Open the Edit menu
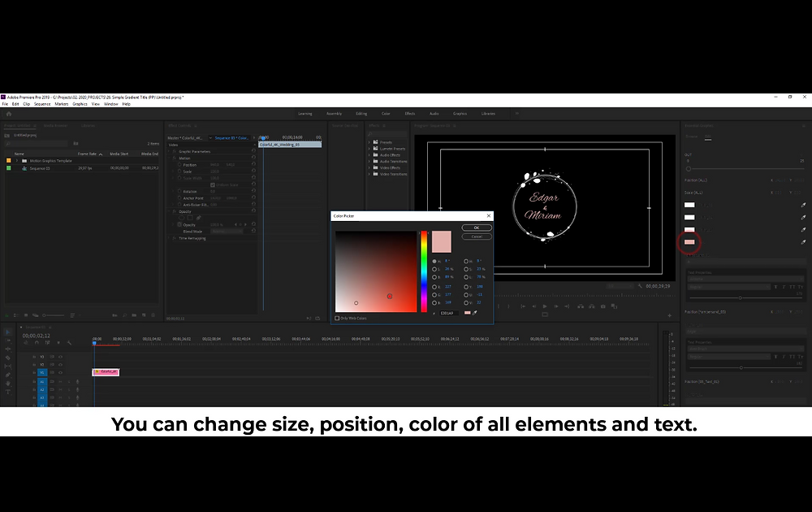Screen dimensions: 812x512 point(15,104)
